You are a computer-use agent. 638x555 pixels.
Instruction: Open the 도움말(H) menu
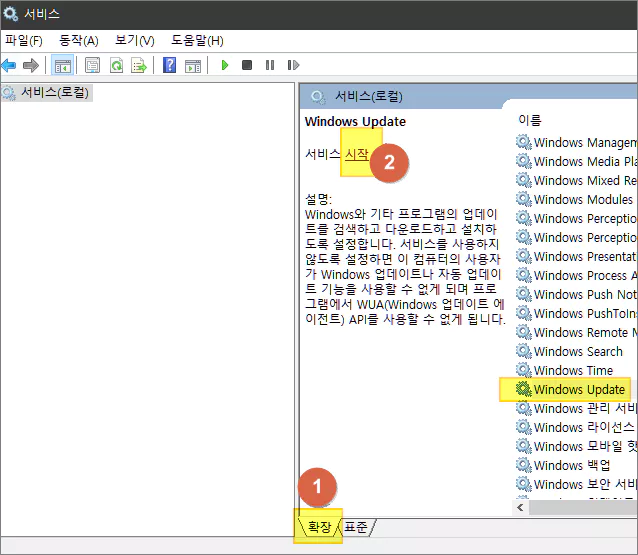pyautogui.click(x=197, y=41)
